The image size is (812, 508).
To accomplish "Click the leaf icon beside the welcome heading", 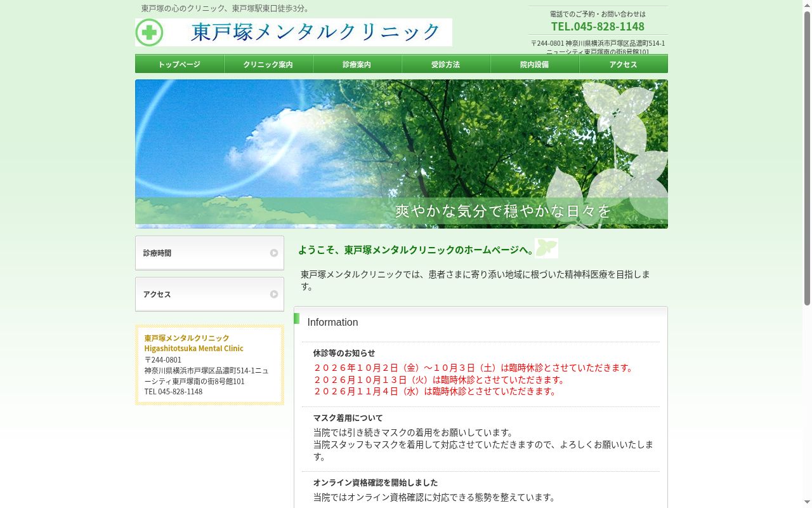I will (x=546, y=248).
